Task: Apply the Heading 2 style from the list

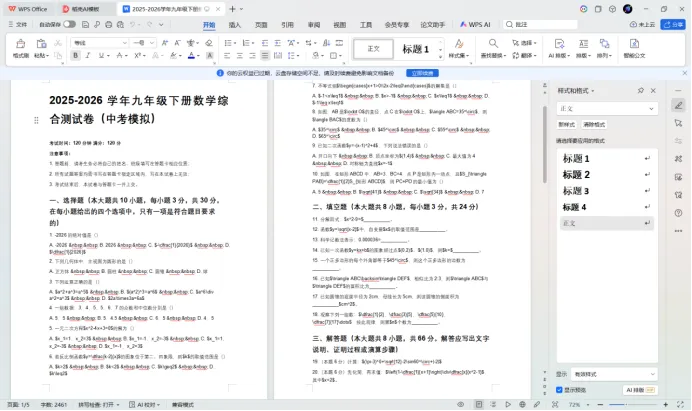Action: pyautogui.click(x=606, y=175)
